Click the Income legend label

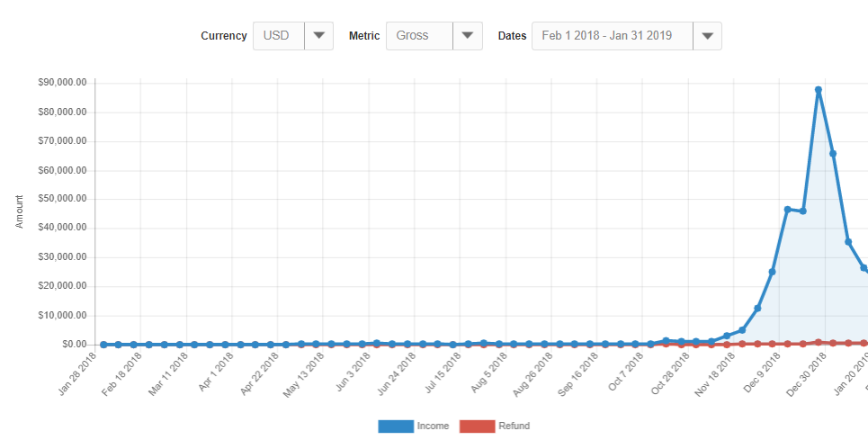click(x=433, y=426)
